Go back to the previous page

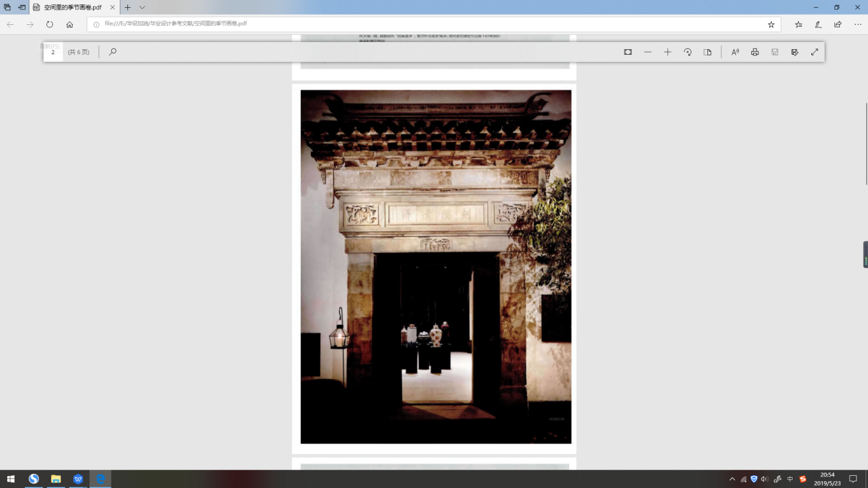tap(10, 24)
